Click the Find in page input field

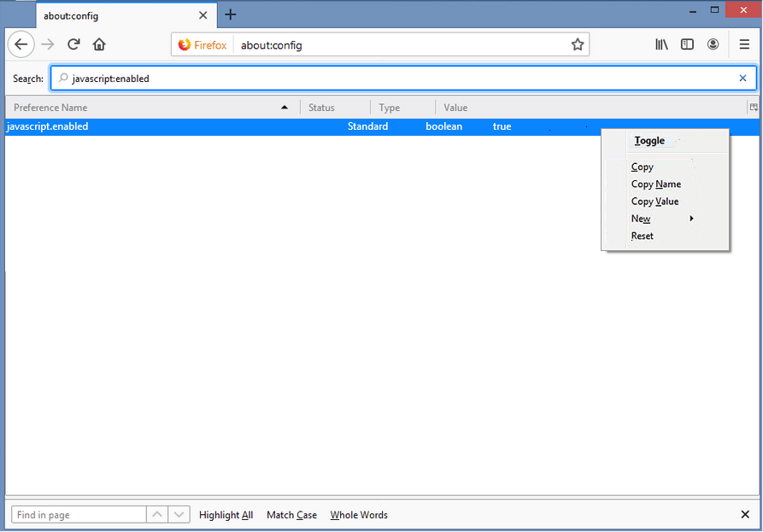pyautogui.click(x=77, y=514)
